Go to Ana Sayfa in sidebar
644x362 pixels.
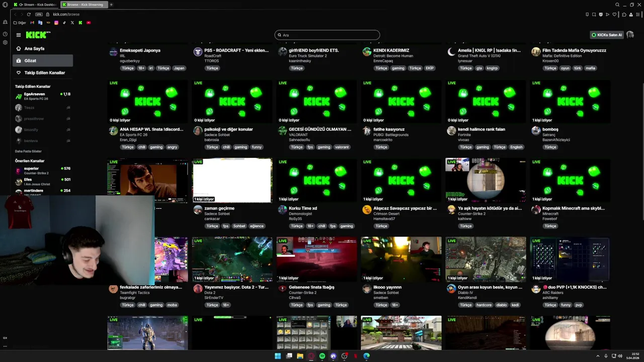click(35, 49)
